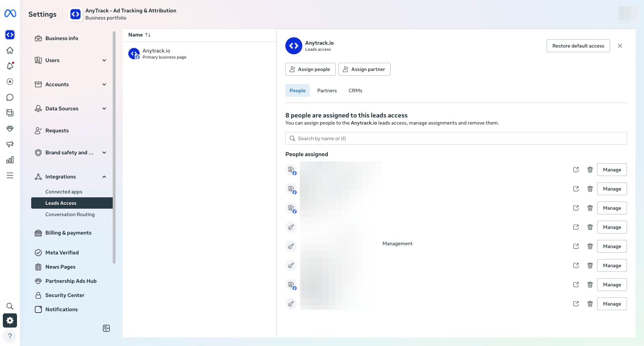Close the Anytrack.io leads access panel
The image size is (644, 346).
pyautogui.click(x=620, y=46)
